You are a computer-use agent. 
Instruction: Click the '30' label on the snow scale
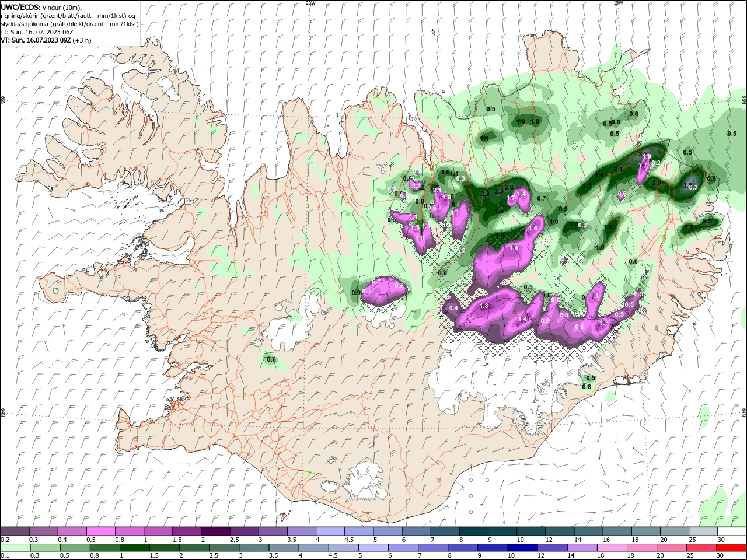click(x=721, y=540)
